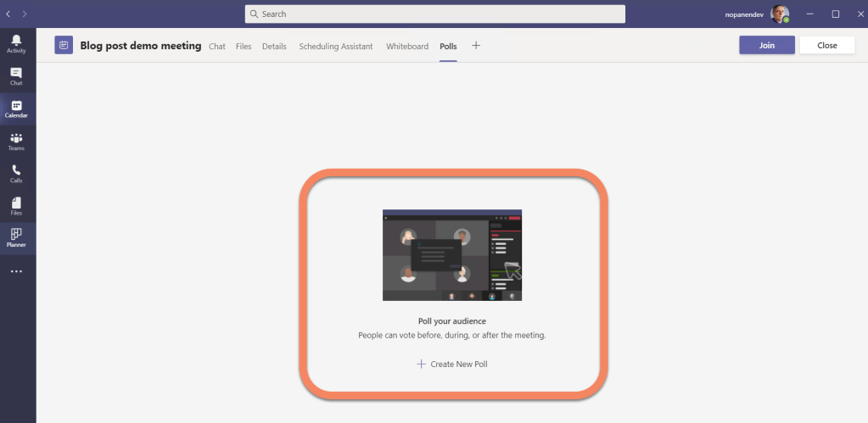Screen dimensions: 868x423
Task: Open Chat from the left sidebar
Action: point(16,76)
